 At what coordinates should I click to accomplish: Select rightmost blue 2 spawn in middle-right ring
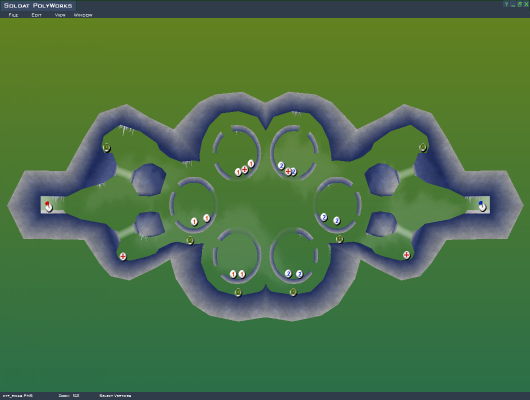tap(337, 221)
